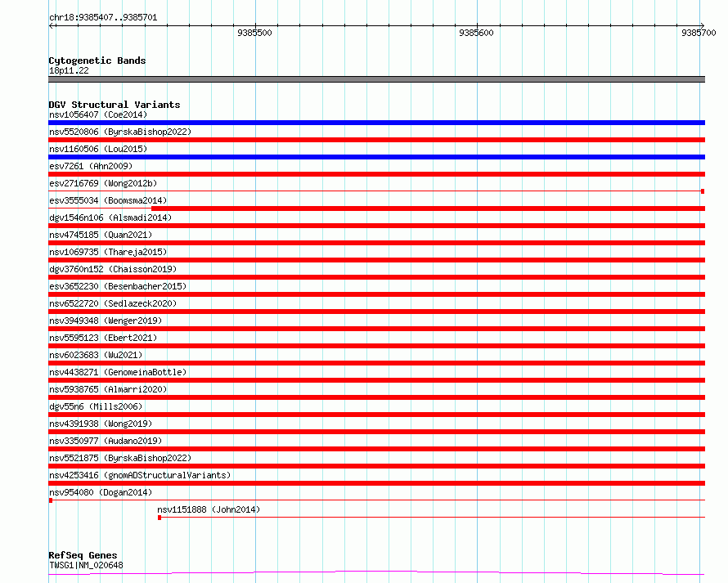The width and height of the screenshot is (728, 583).
Task: Click variant label nsv1069735 (Thareja2015)
Action: pyautogui.click(x=108, y=252)
